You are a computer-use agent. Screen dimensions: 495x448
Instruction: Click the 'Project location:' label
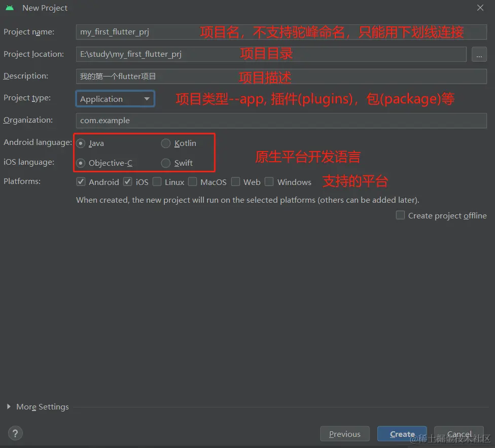coord(34,54)
